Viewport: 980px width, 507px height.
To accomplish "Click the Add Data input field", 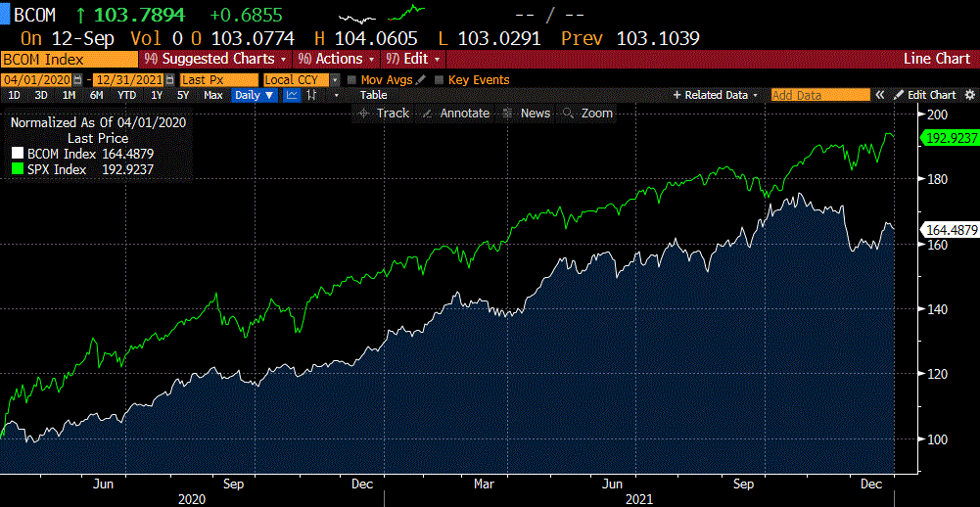I will click(819, 95).
